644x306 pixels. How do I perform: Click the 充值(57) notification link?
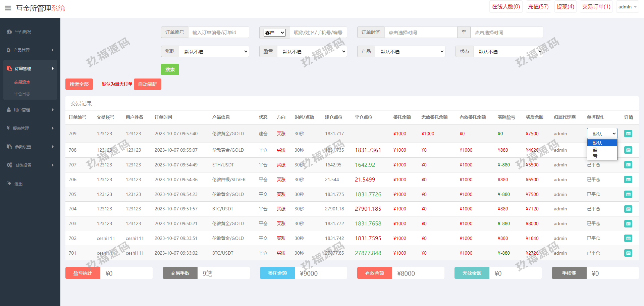pos(538,7)
